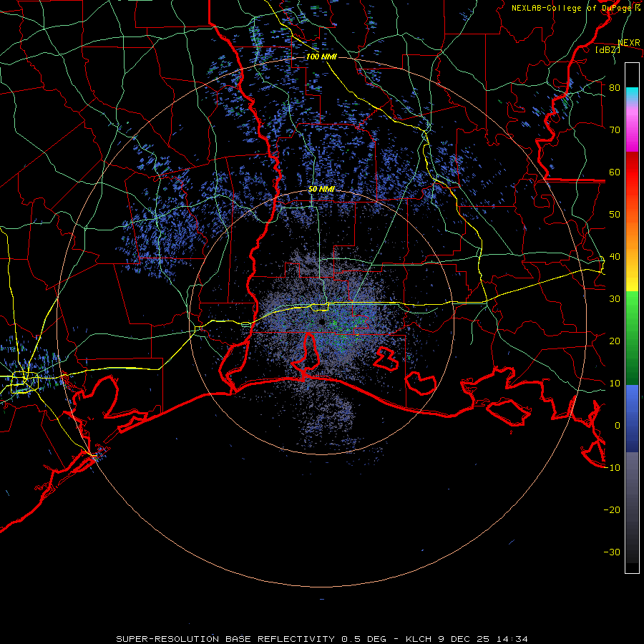Screen dimensions: 644x644
Task: Click the Super-Resolution Base Reflectivity caption text
Action: pyautogui.click(x=251, y=639)
